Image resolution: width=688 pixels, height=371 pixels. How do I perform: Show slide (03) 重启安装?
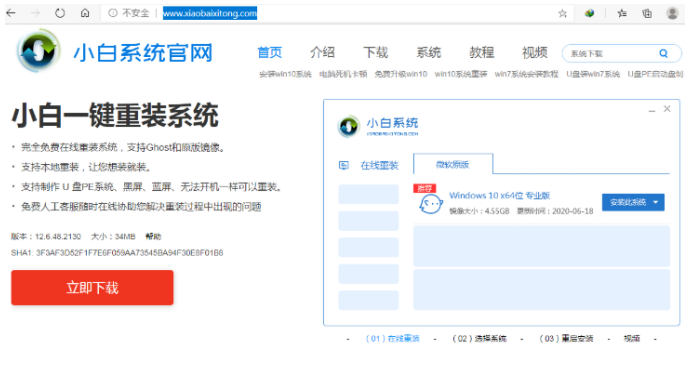pyautogui.click(x=566, y=339)
